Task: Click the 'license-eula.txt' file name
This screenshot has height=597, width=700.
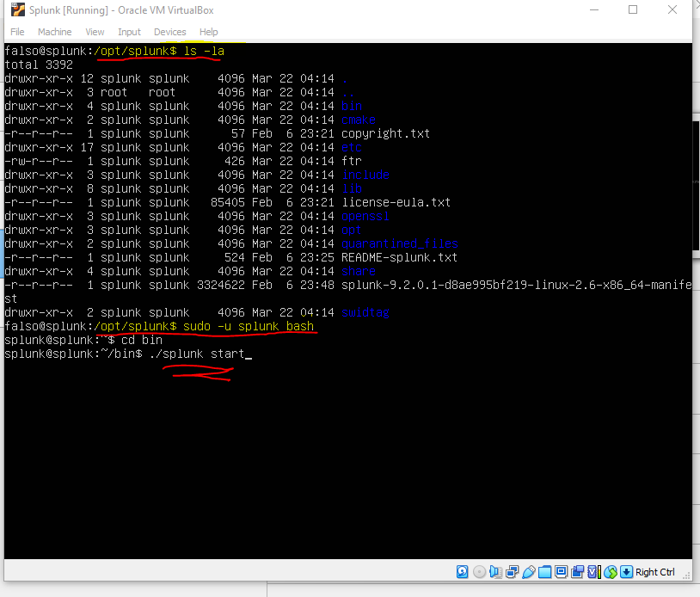Action: tap(396, 202)
